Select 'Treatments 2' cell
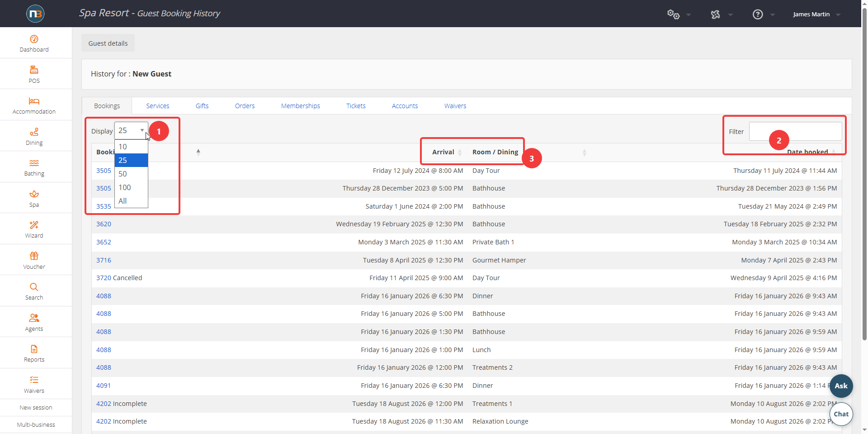Viewport: 868px width, 434px height. (492, 367)
